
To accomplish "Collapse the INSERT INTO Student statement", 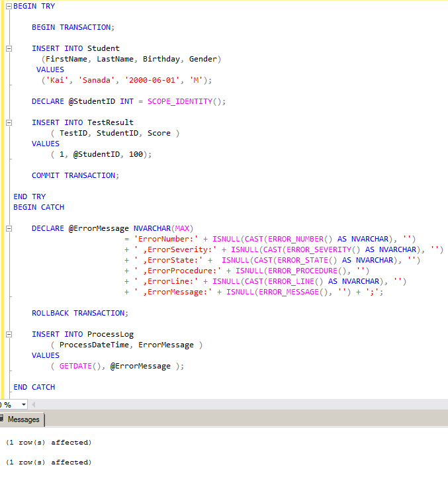I will (9, 48).
